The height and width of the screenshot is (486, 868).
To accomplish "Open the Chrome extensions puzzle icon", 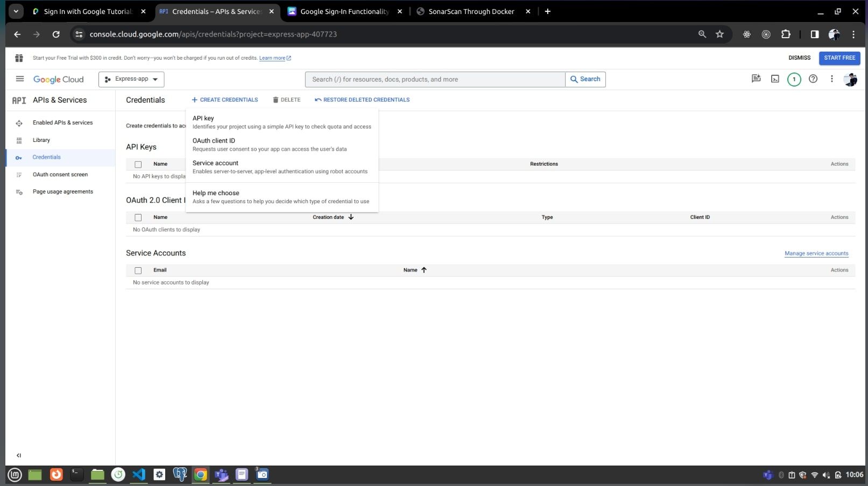I will pyautogui.click(x=786, y=34).
